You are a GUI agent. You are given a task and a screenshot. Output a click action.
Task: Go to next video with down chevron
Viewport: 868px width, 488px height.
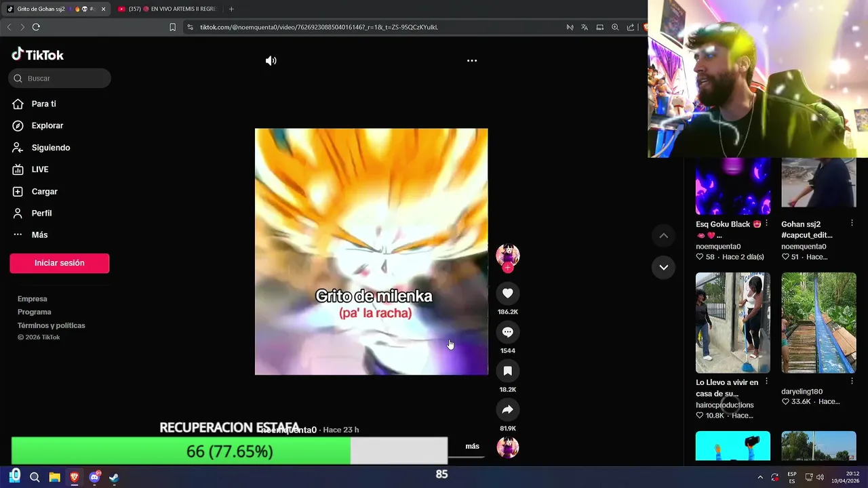664,267
